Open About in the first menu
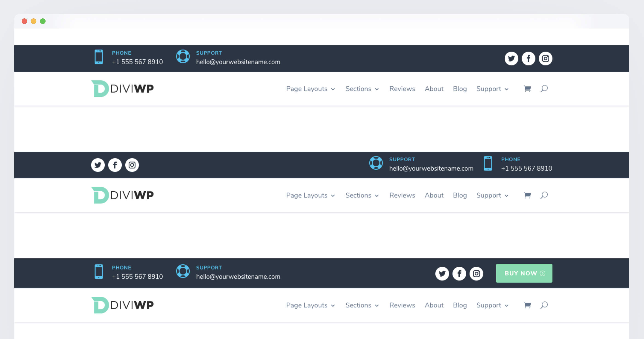 tap(434, 89)
